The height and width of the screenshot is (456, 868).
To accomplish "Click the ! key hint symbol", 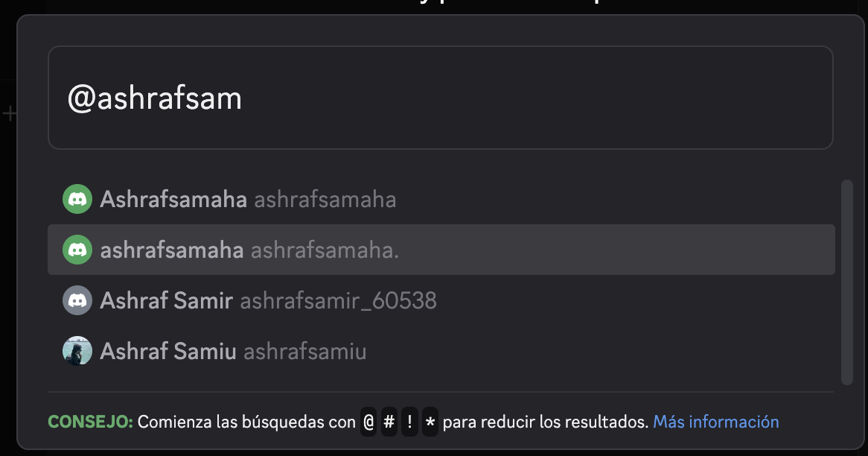I will (x=409, y=422).
